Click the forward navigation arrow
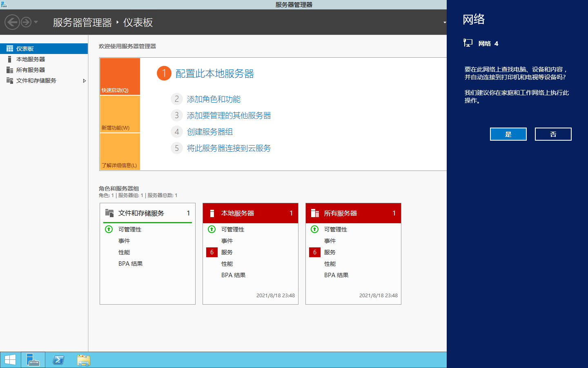This screenshot has width=588, height=368. pyautogui.click(x=26, y=22)
